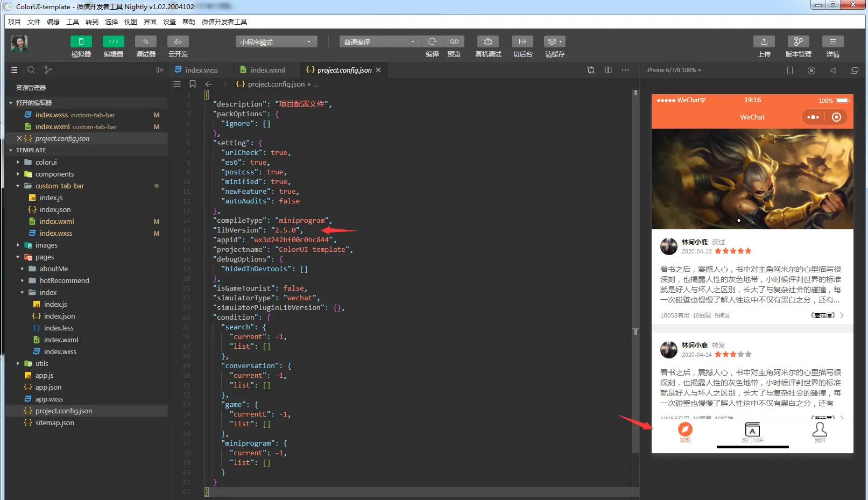The image size is (868, 500).
Task: Click the simulator record circle icon
Action: (811, 71)
